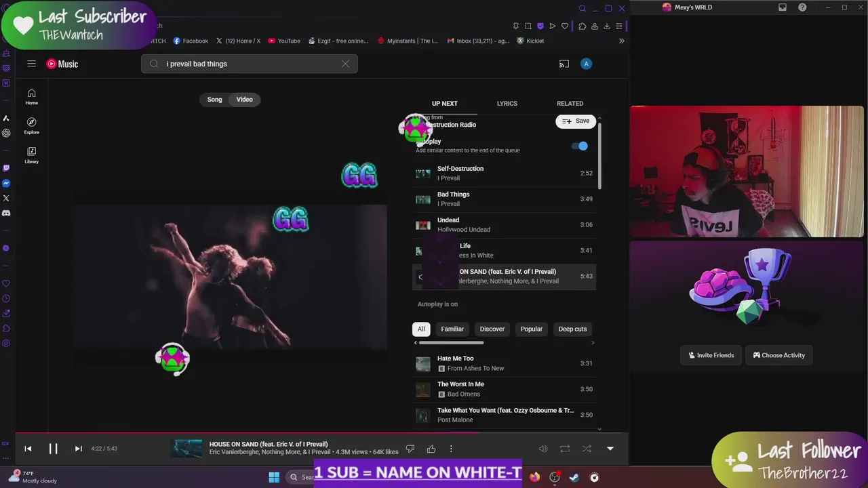Select the HOUSE ON SAND queue item
This screenshot has width=868, height=488.
coord(504,277)
